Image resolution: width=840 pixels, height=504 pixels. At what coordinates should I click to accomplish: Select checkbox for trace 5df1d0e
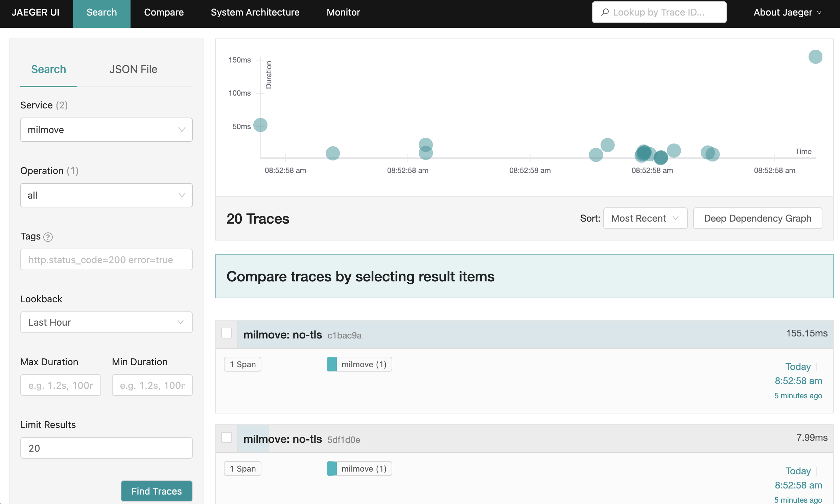(x=227, y=437)
